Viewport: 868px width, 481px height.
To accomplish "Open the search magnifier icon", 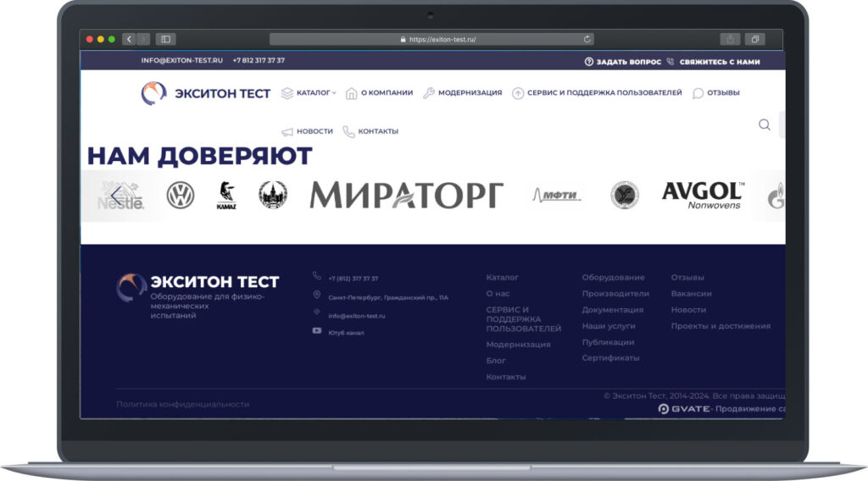I will pyautogui.click(x=765, y=124).
